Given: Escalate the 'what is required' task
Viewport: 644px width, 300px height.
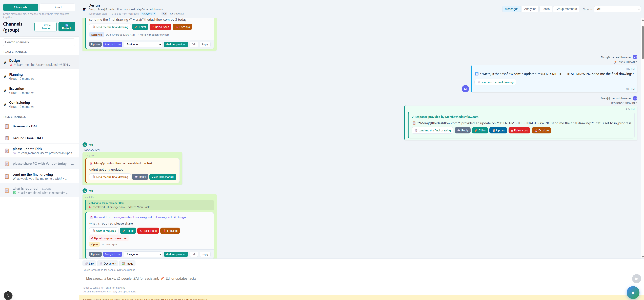Looking at the screenshot, I should [x=170, y=230].
